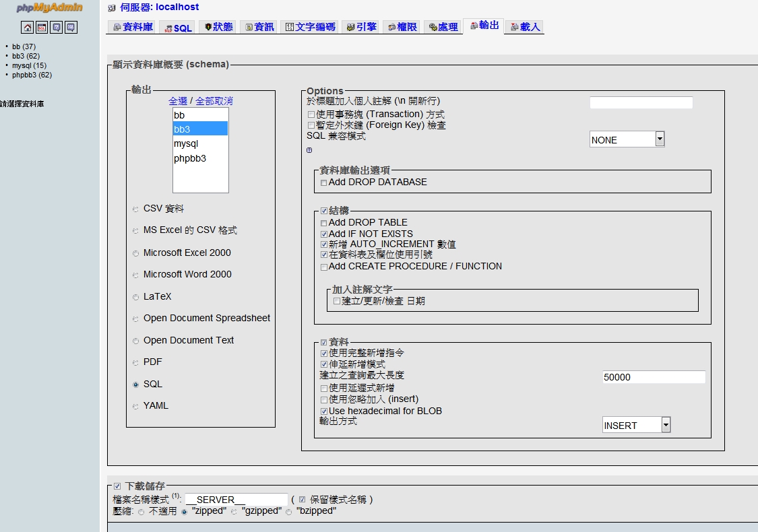Toggle 使用完整新增指令 checkbox

[x=324, y=354]
